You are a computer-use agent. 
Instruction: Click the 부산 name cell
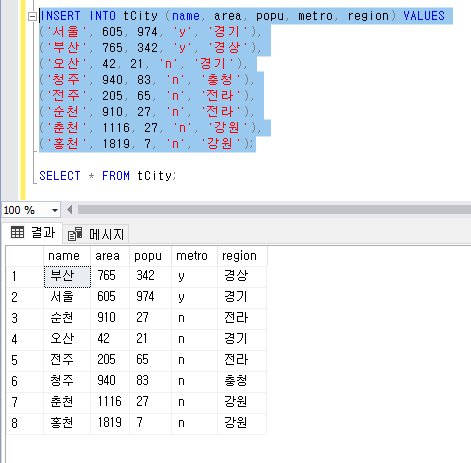[x=67, y=277]
